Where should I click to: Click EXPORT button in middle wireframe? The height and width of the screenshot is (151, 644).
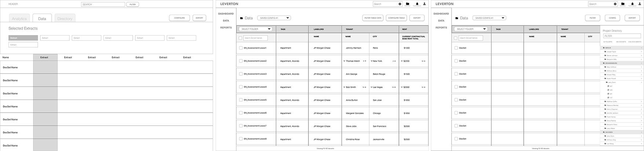coord(417,18)
